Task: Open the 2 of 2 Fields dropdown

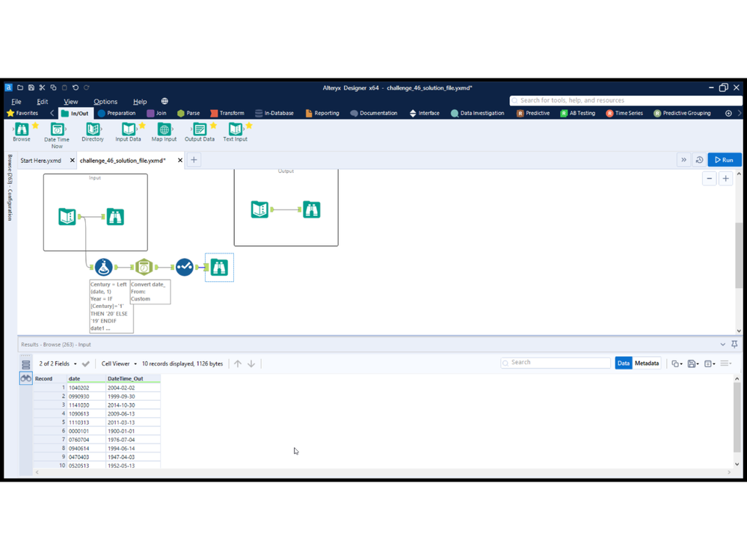Action: click(58, 364)
